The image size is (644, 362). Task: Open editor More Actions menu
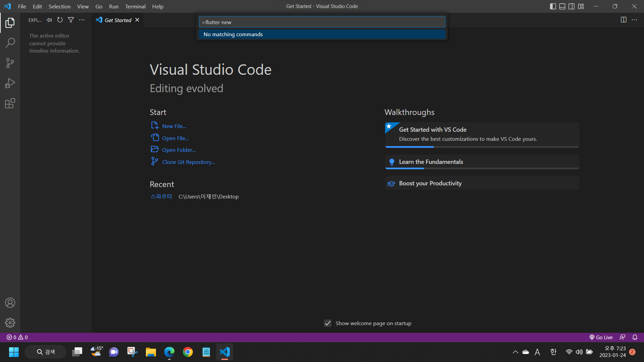point(634,20)
